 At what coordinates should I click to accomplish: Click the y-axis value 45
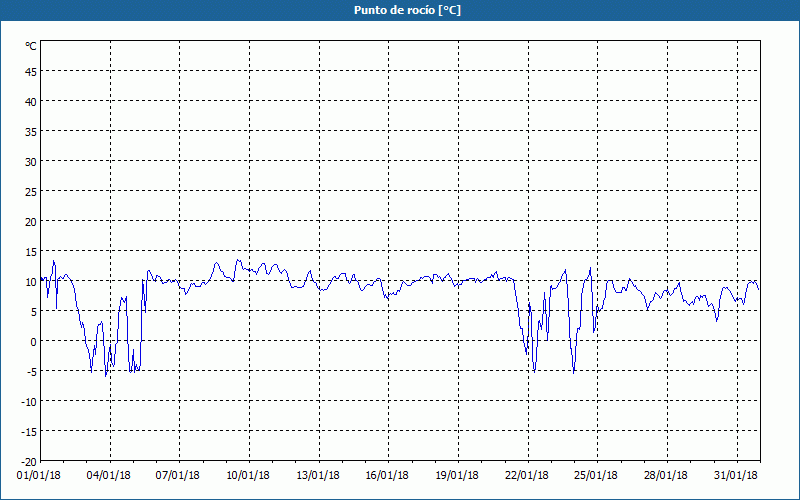tap(31, 71)
